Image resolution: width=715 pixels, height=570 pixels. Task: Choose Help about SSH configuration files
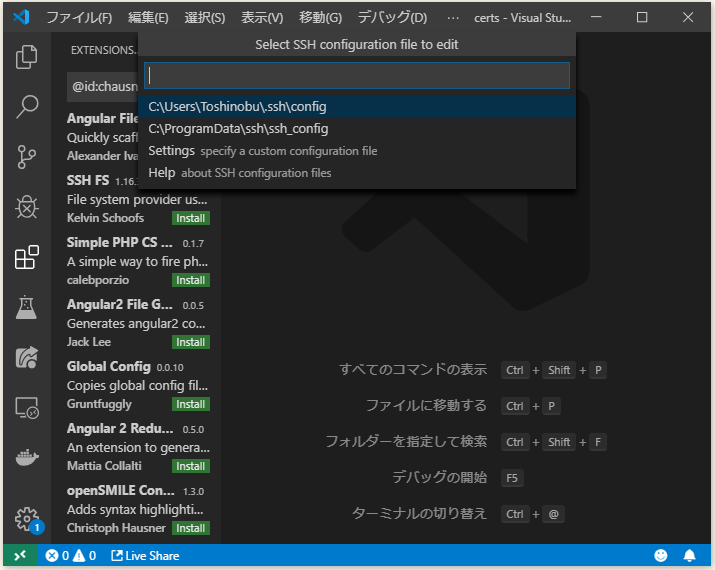click(357, 173)
